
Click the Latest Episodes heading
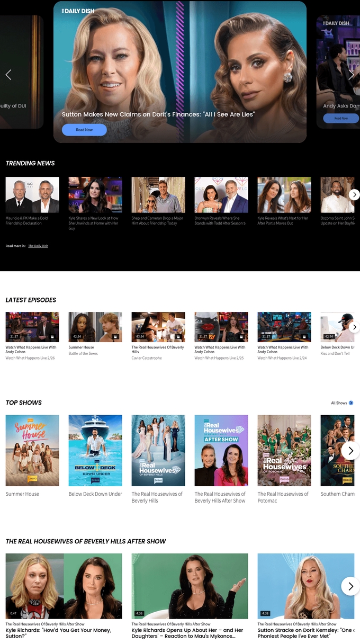[31, 300]
